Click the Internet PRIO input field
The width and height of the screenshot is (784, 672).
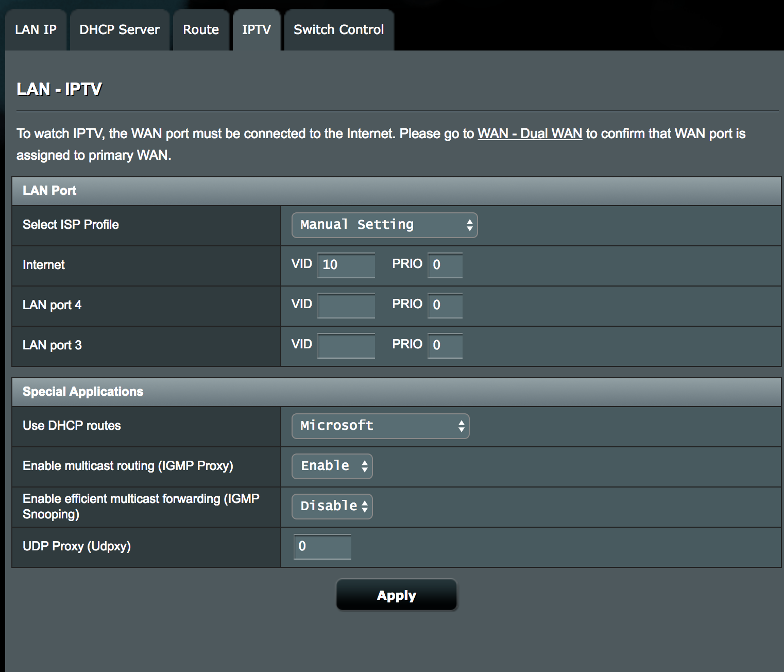click(445, 265)
